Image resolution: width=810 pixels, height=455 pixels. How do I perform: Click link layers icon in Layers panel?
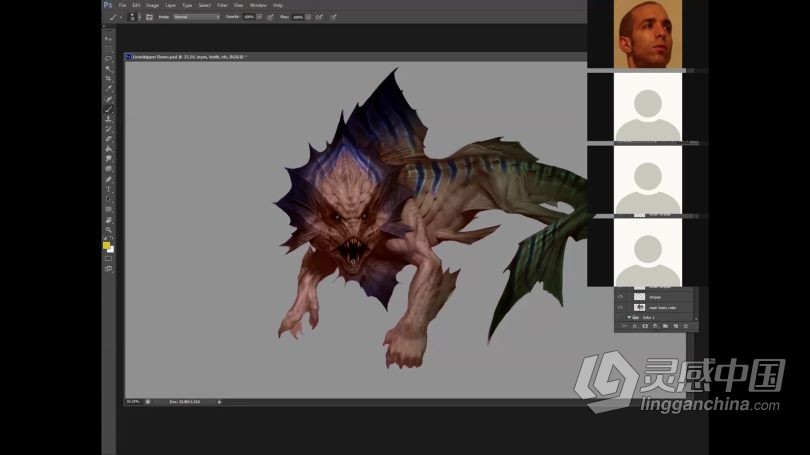pyautogui.click(x=624, y=326)
